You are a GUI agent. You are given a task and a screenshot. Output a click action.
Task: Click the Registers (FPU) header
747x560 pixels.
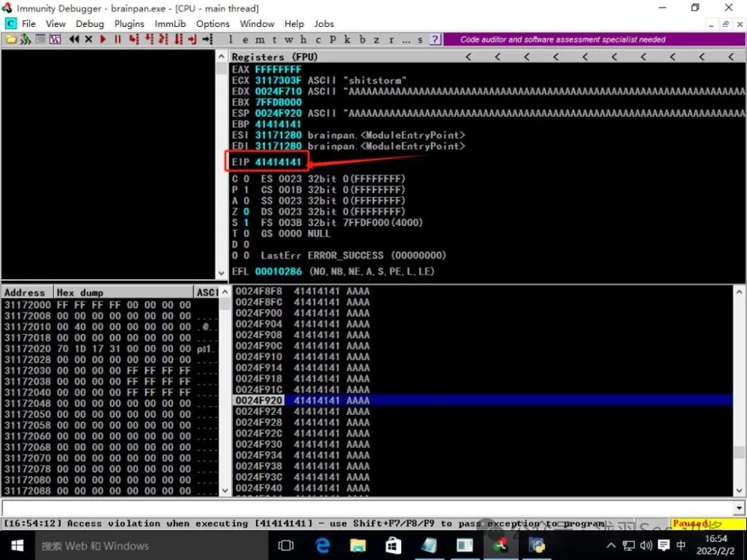coord(275,57)
